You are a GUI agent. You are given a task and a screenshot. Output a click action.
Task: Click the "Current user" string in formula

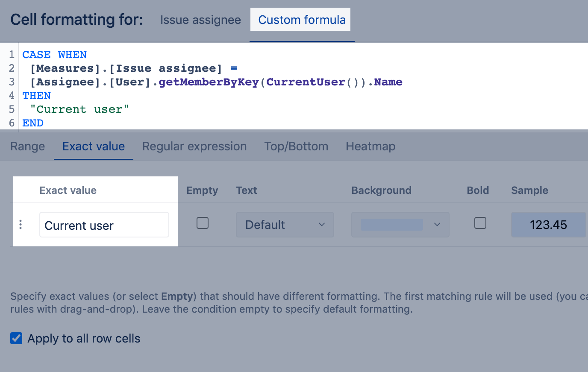79,109
